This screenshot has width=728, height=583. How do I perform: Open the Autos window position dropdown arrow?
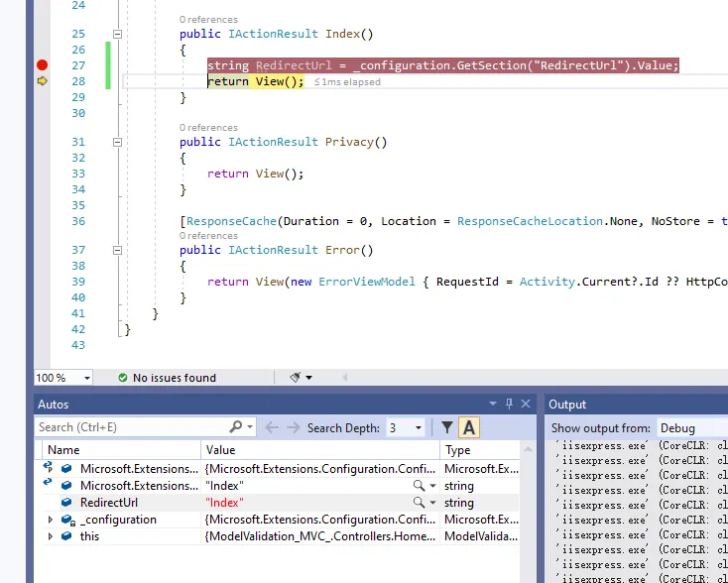493,405
